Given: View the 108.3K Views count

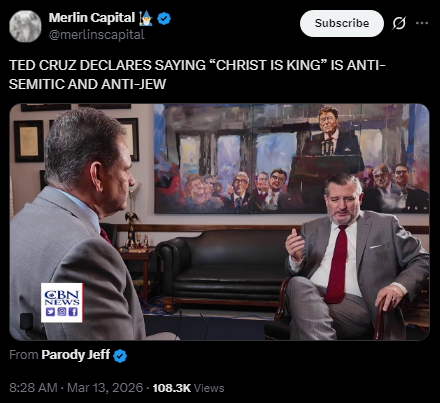Looking at the screenshot, I should point(188,388).
